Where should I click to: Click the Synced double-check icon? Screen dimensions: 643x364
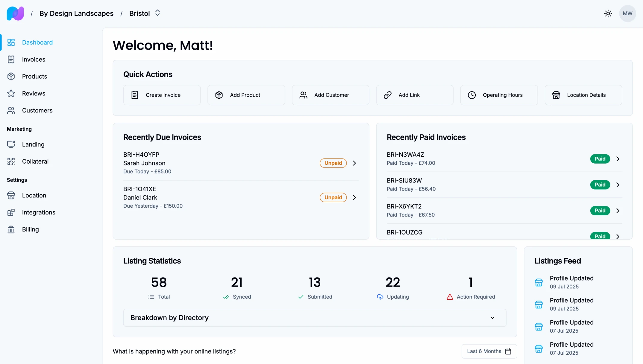point(226,297)
